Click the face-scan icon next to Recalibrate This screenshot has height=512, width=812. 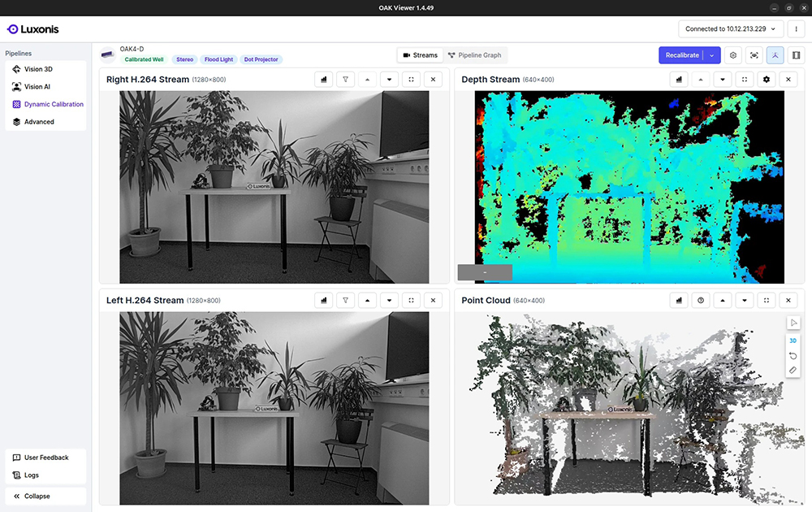[x=754, y=55]
